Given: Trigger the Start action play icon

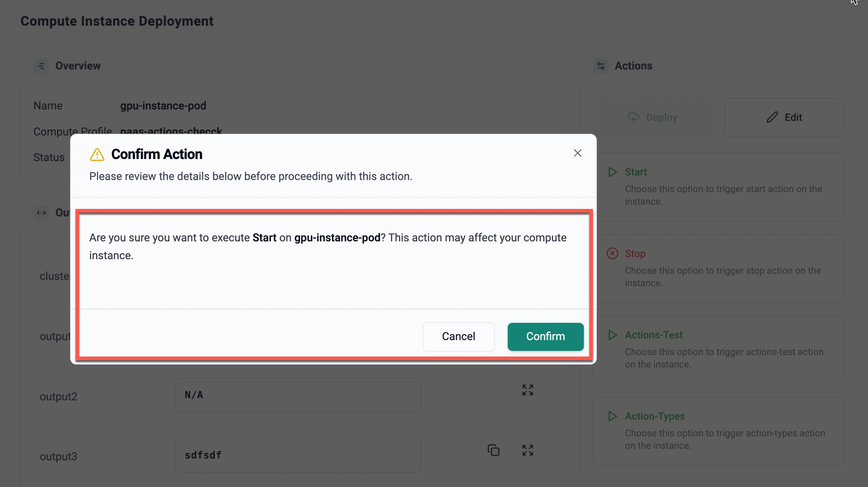Looking at the screenshot, I should click(613, 172).
